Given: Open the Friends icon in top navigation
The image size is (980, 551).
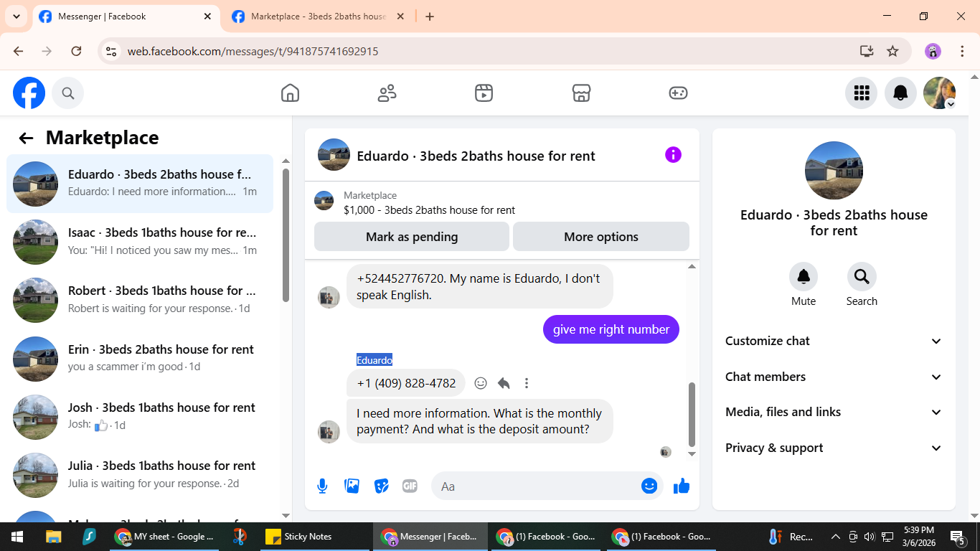Looking at the screenshot, I should click(x=387, y=93).
